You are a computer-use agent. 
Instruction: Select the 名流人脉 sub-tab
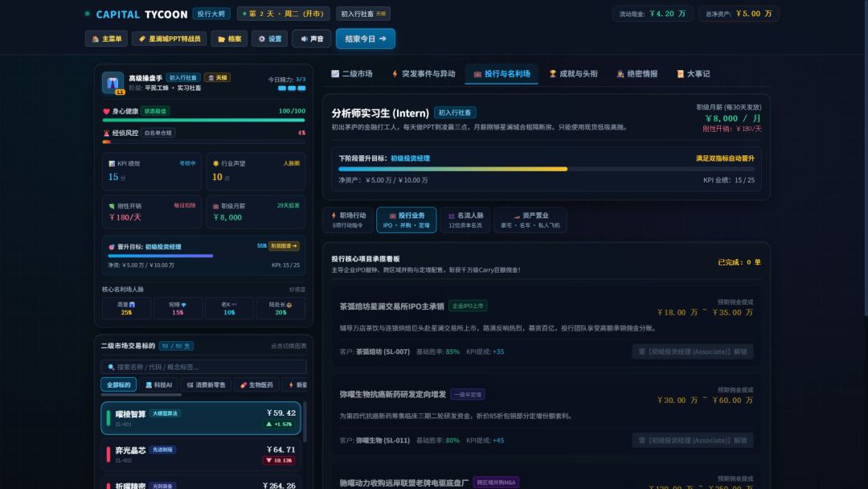click(x=465, y=220)
